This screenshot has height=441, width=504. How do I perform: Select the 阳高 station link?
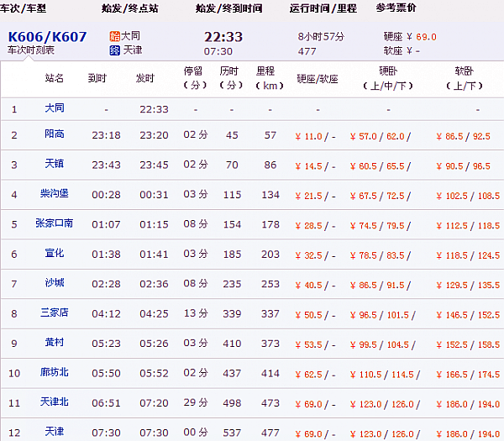(55, 135)
